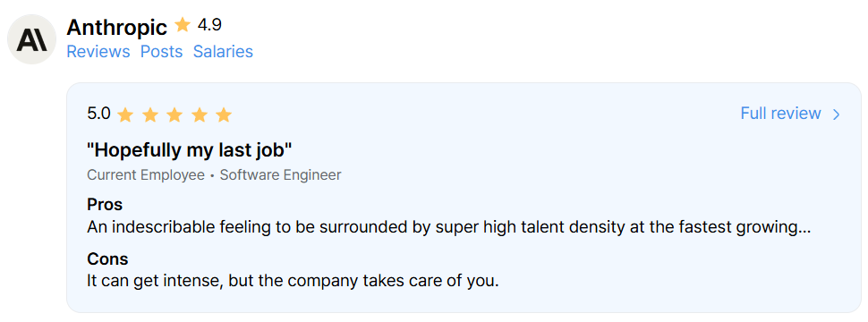
Task: Select the second star in review rating
Action: (150, 115)
